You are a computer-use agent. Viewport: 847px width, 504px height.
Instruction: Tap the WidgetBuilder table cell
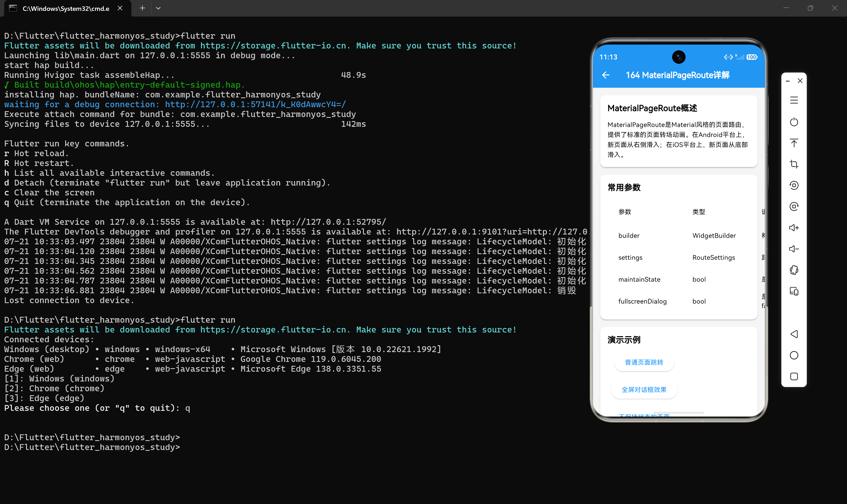[714, 236]
